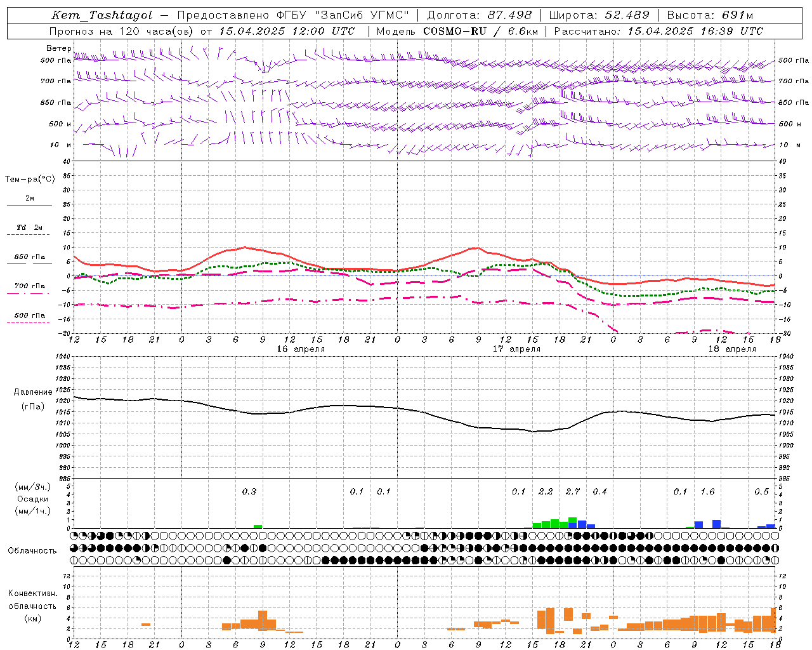
Task: Click the precipitation amount '0.5'
Action: [761, 492]
